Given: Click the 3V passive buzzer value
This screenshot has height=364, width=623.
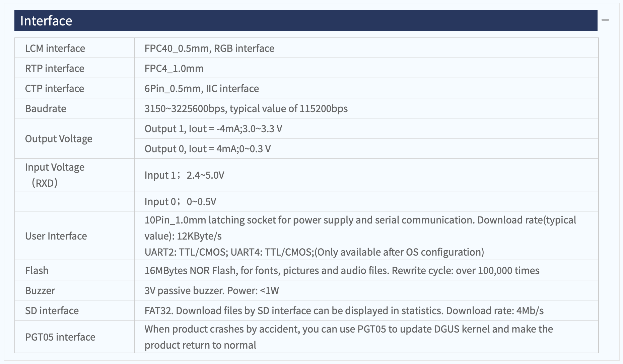Looking at the screenshot, I should pyautogui.click(x=212, y=290).
